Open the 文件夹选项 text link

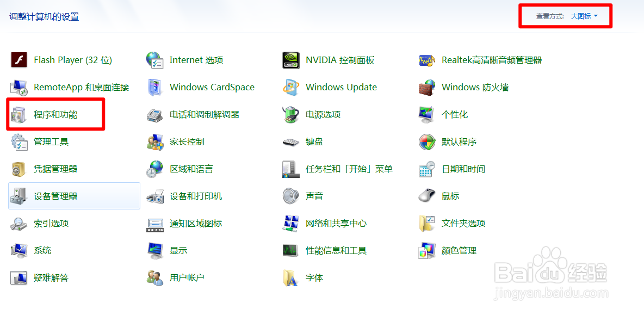[463, 223]
